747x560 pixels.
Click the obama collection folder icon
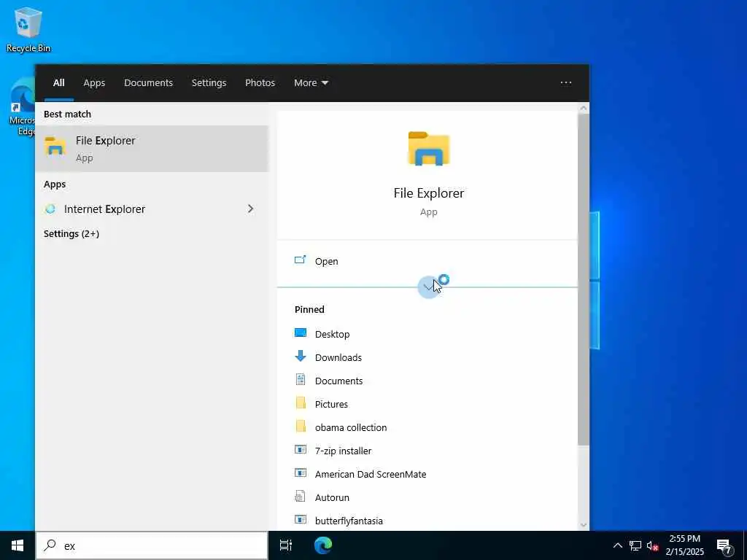tap(301, 426)
